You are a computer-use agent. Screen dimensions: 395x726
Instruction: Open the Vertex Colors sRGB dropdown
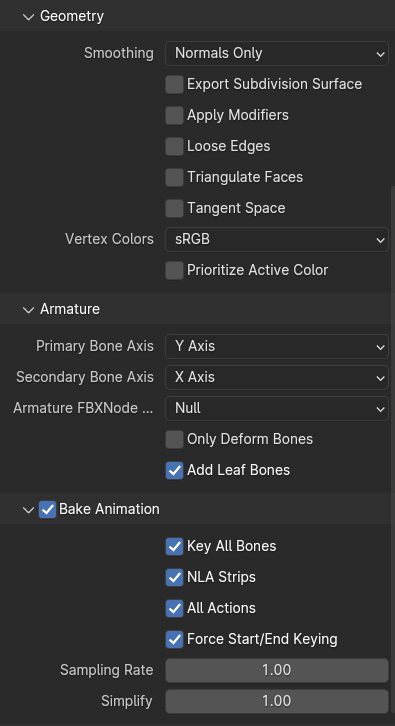277,239
